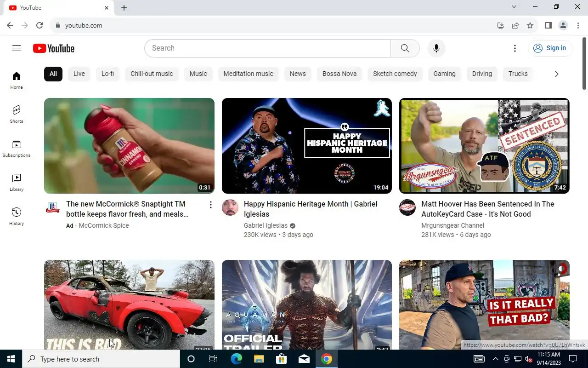Open the McCormick ad options menu
588x368 pixels.
(210, 205)
